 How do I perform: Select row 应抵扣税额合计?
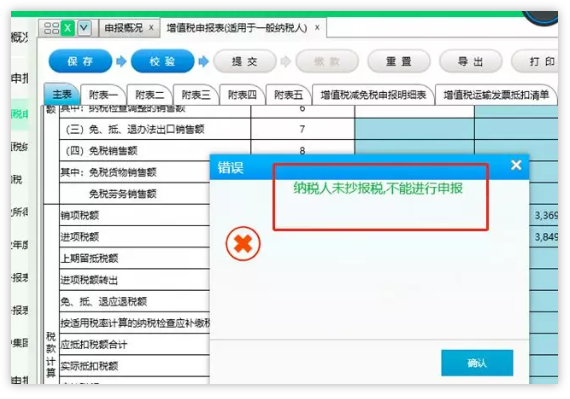click(x=135, y=344)
